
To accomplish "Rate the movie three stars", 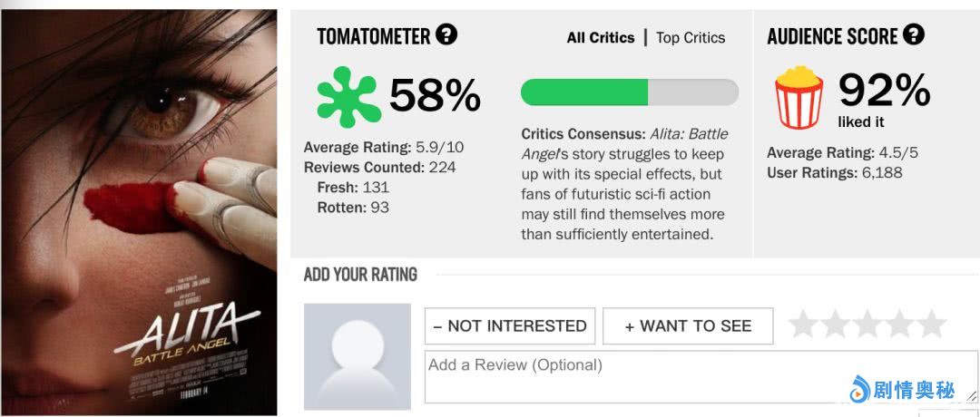I will pos(867,325).
